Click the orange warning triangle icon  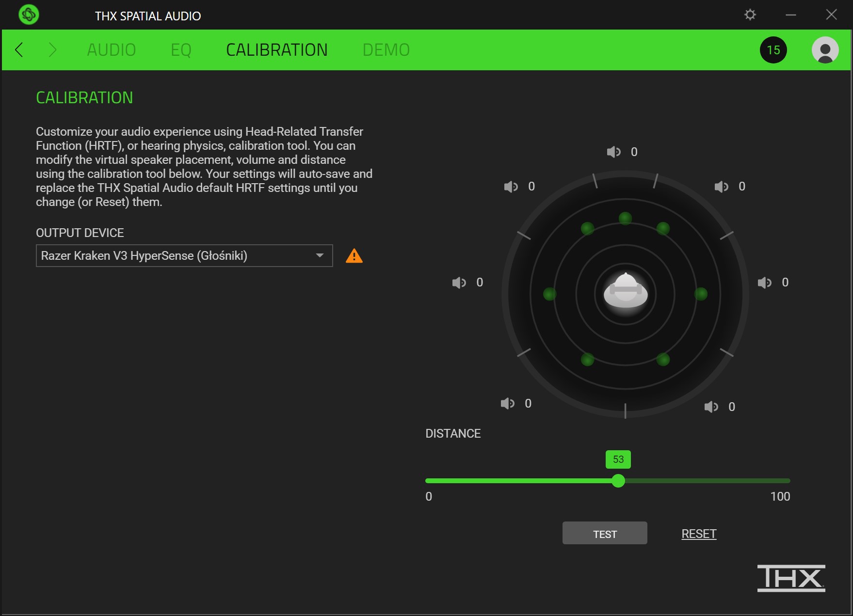point(354,255)
